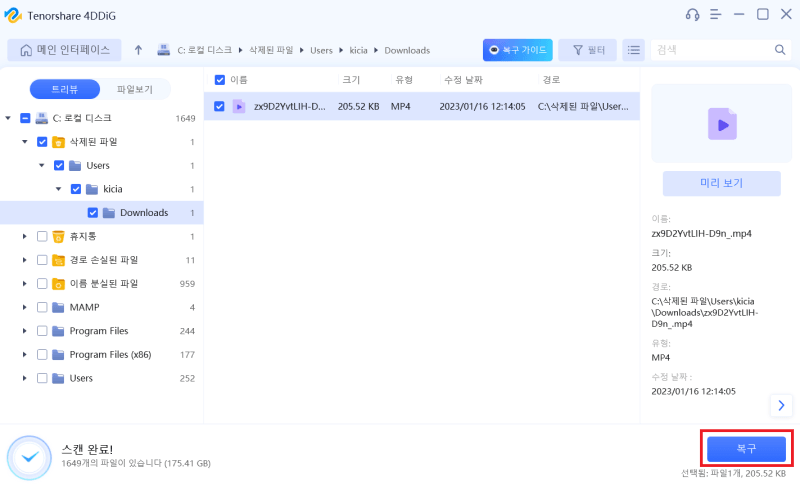Click the 휴지통 recycle bin folder icon

(x=59, y=236)
